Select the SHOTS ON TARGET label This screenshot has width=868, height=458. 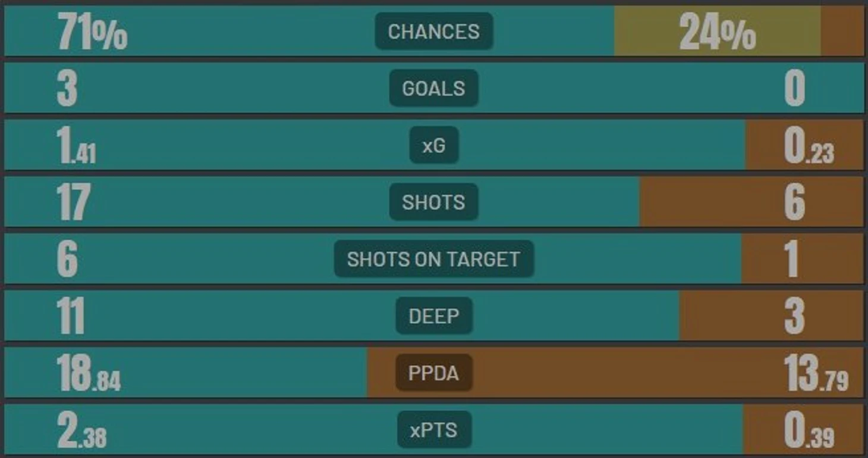pyautogui.click(x=434, y=259)
